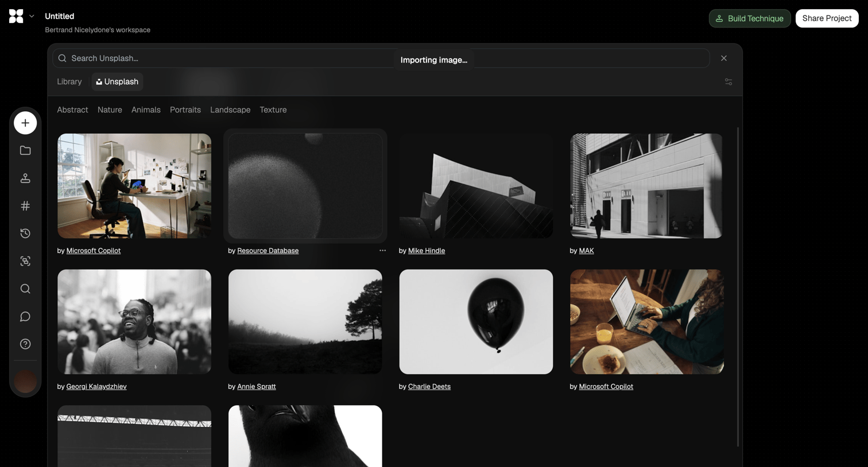Click the plus add button in sidebar
The image size is (868, 467).
25,123
